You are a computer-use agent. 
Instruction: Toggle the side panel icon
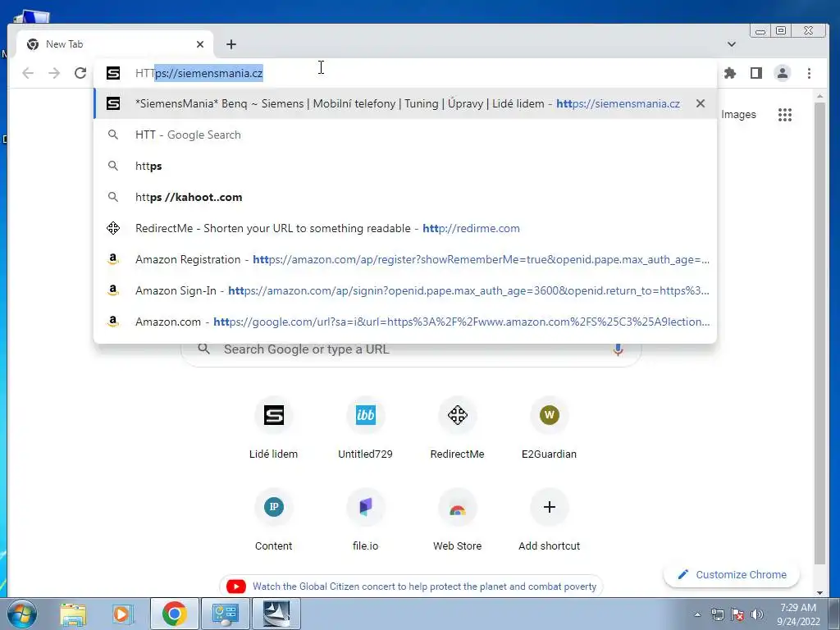[756, 73]
